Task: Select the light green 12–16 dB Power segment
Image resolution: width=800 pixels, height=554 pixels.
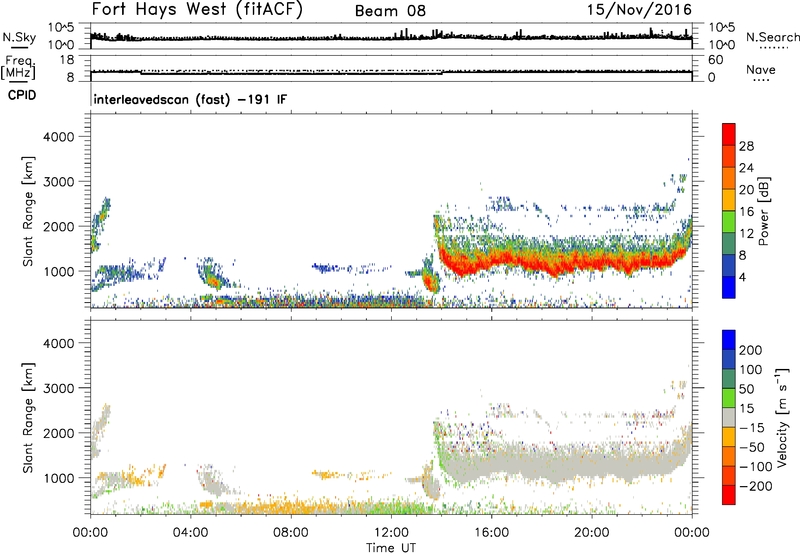Action: click(x=729, y=222)
